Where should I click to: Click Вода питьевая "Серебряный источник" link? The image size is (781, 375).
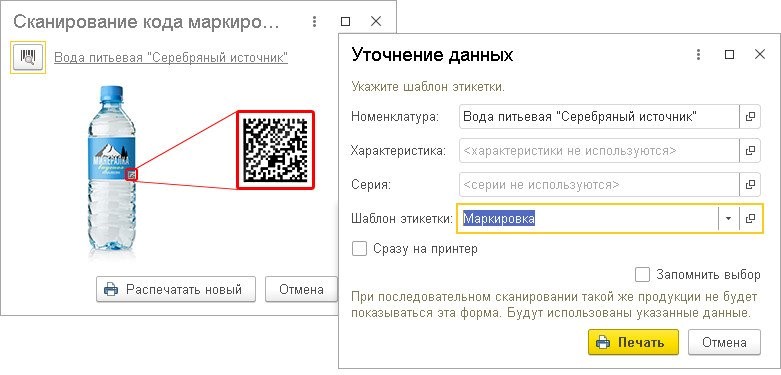point(171,58)
